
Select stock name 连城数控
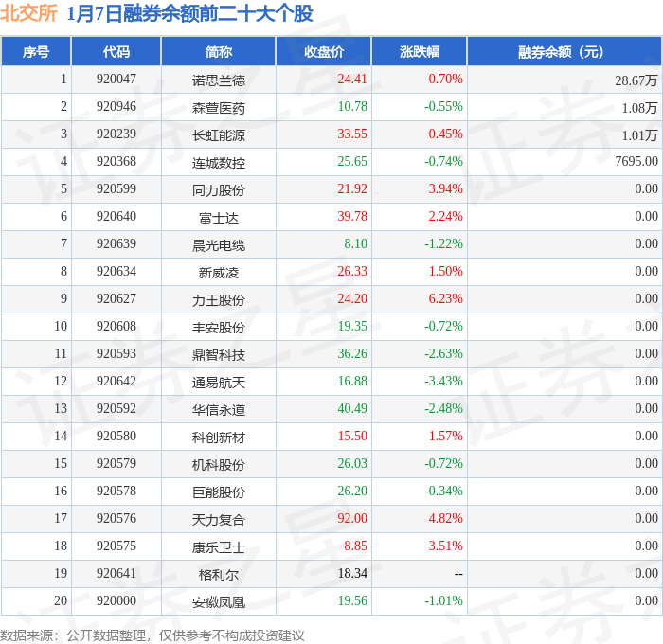tap(219, 162)
